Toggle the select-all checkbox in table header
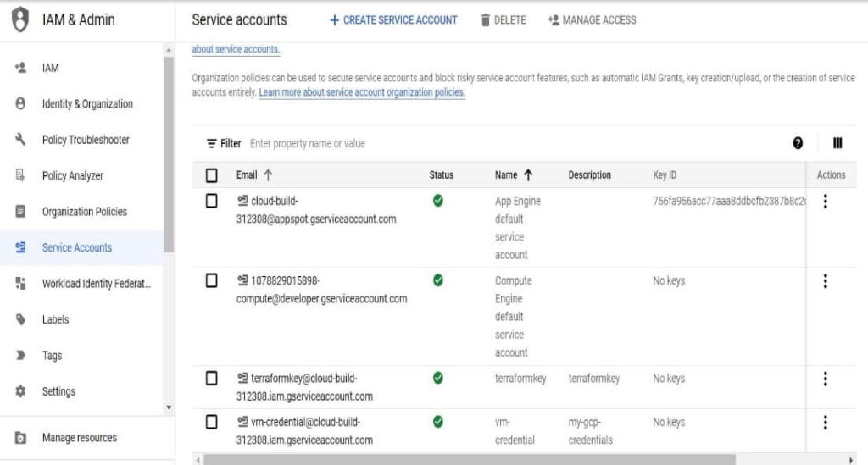 click(212, 175)
